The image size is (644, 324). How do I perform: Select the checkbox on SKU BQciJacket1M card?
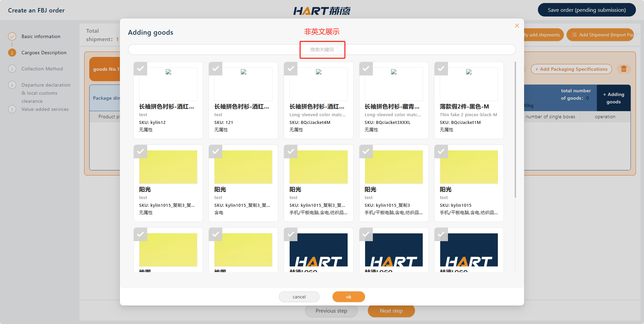[x=441, y=69]
